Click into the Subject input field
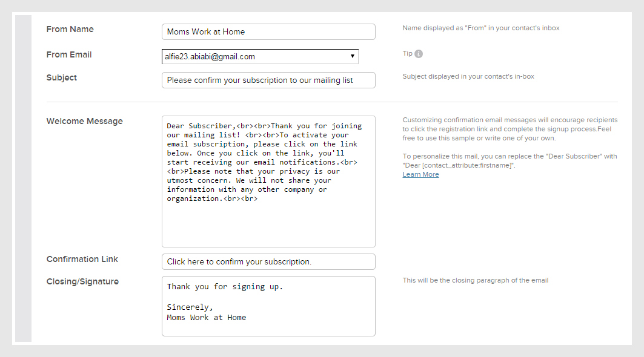This screenshot has width=644, height=357. (268, 80)
